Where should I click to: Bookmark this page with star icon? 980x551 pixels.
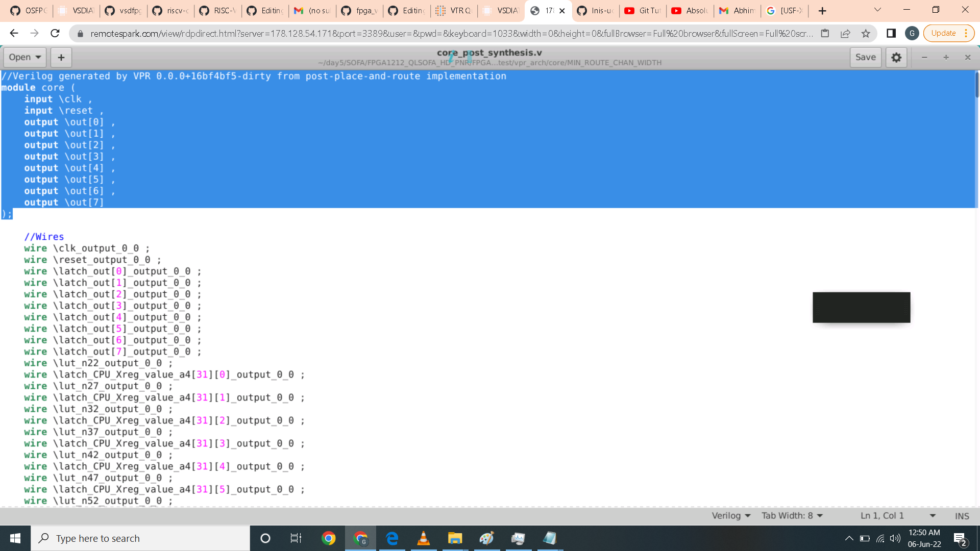pos(866,33)
